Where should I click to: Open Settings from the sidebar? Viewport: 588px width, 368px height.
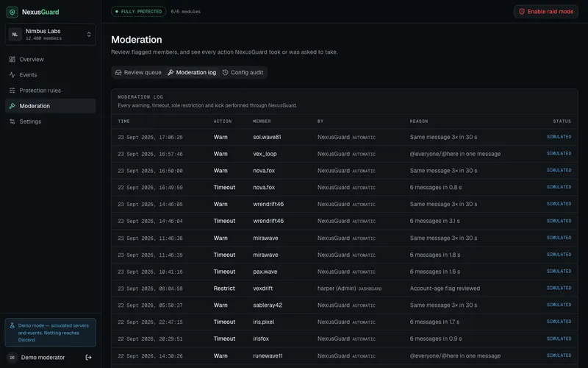pos(50,121)
